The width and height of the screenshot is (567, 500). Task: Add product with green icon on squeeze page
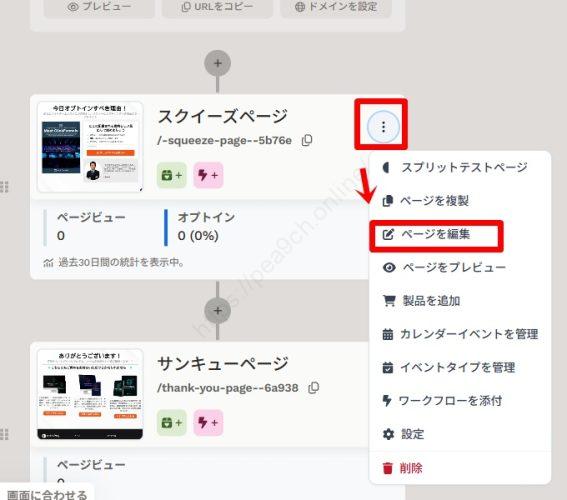tap(171, 175)
